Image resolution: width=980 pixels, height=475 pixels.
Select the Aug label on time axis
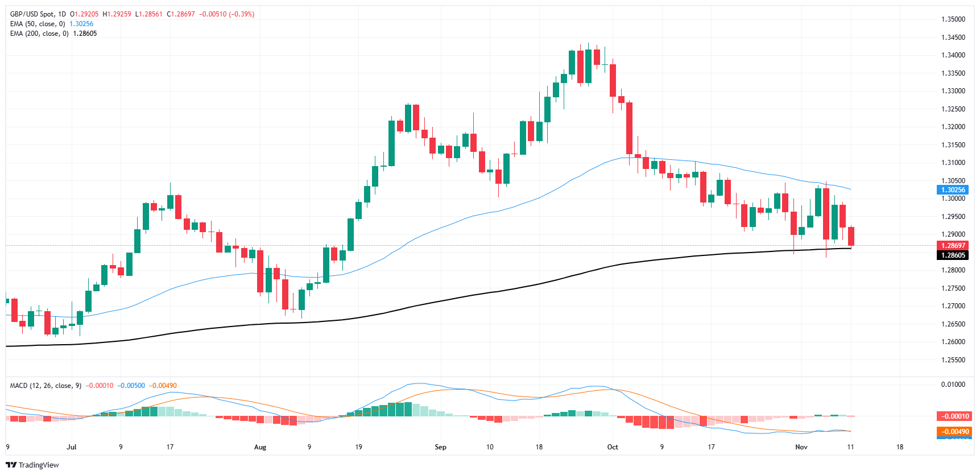click(260, 447)
